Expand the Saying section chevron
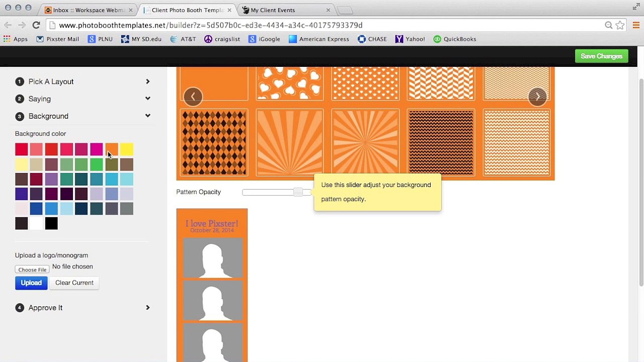This screenshot has width=644, height=362. pyautogui.click(x=148, y=99)
